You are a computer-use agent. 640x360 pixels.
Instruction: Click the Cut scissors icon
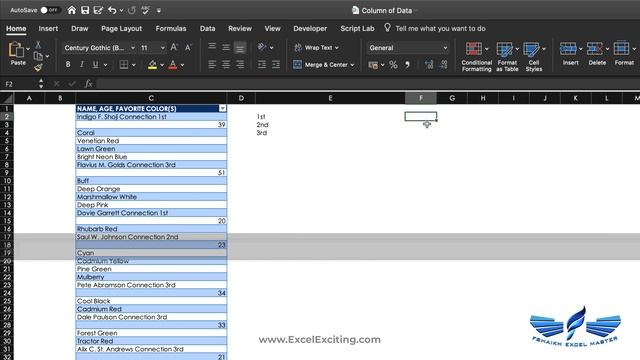coord(38,44)
